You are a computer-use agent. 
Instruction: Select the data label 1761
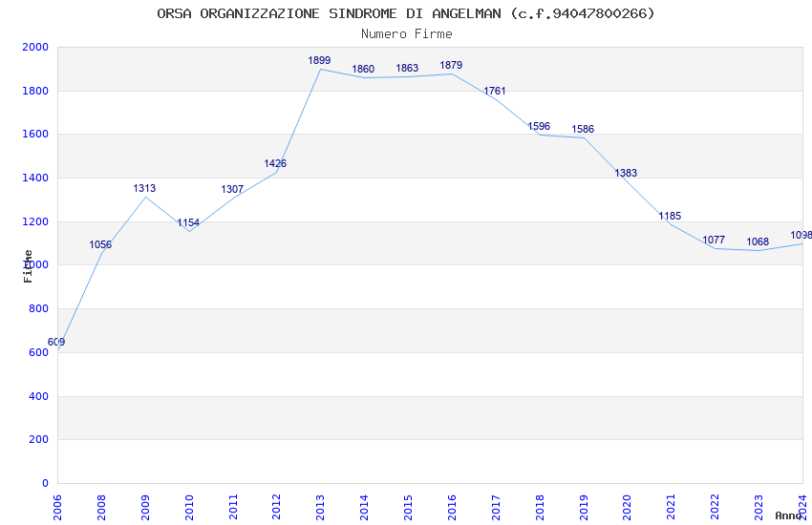[495, 91]
